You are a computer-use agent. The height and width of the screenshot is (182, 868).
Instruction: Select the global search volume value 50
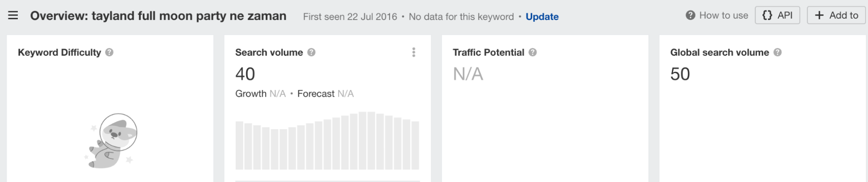tap(680, 74)
